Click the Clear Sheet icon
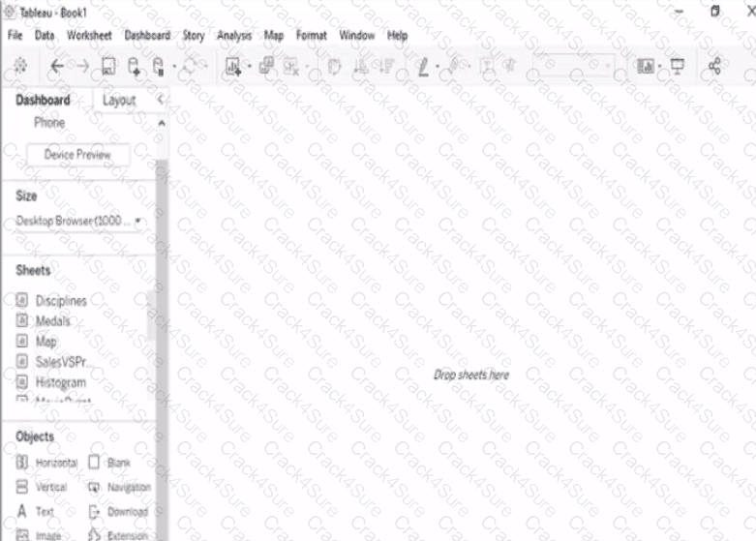The image size is (756, 541). click(290, 66)
